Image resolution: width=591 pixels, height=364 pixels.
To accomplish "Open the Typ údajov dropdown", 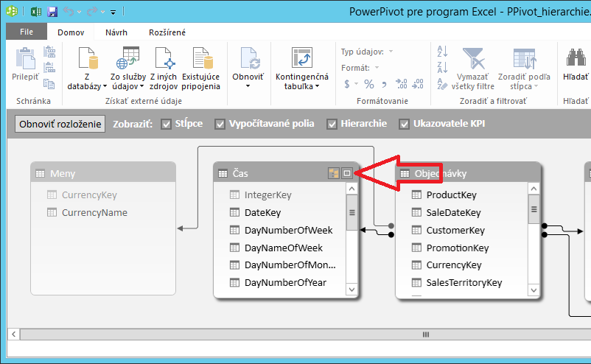I will click(x=391, y=52).
